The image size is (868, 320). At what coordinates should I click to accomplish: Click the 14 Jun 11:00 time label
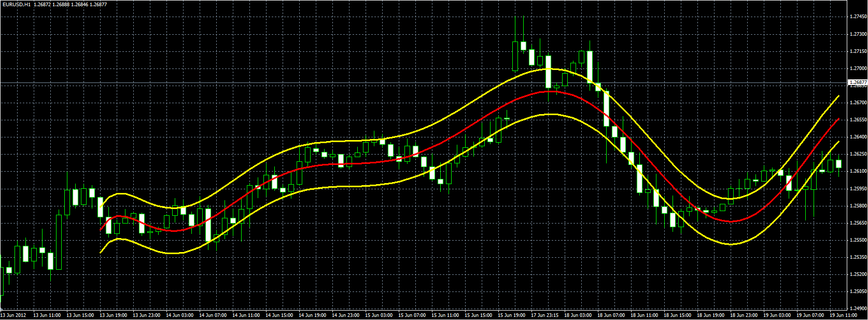(x=246, y=315)
